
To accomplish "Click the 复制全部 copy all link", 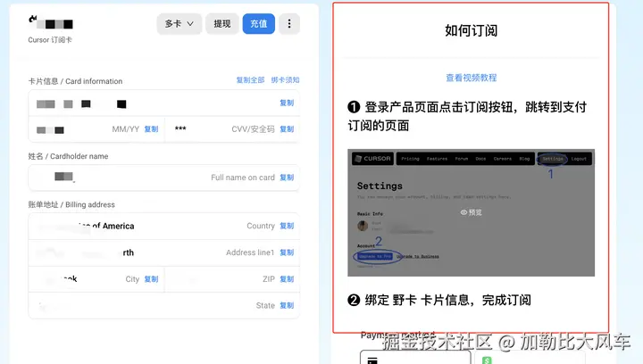I will (x=250, y=79).
